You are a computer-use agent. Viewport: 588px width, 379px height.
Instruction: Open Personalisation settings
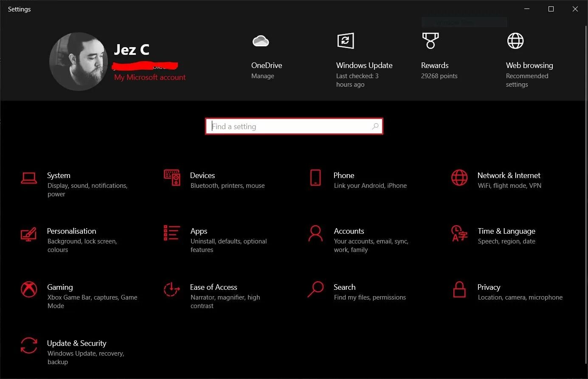coord(71,231)
